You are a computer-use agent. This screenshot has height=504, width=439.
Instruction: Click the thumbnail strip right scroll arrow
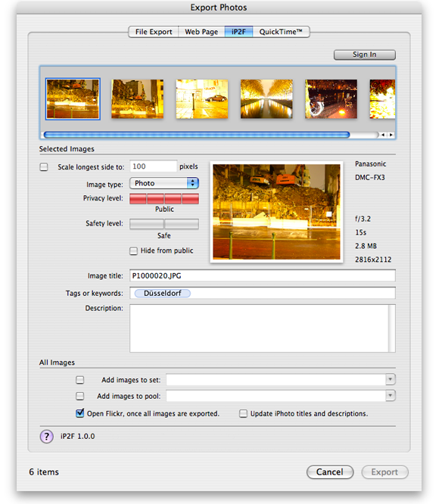click(391, 135)
